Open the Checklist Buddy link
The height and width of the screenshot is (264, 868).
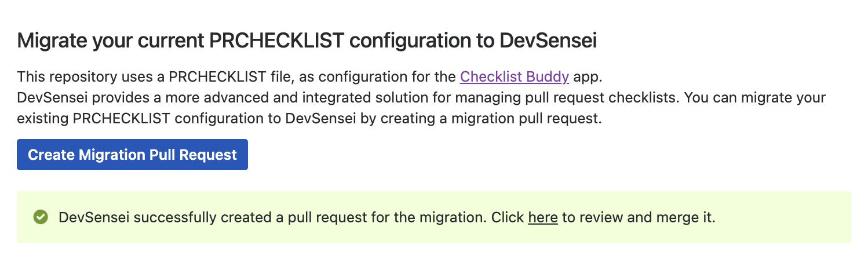pos(515,76)
